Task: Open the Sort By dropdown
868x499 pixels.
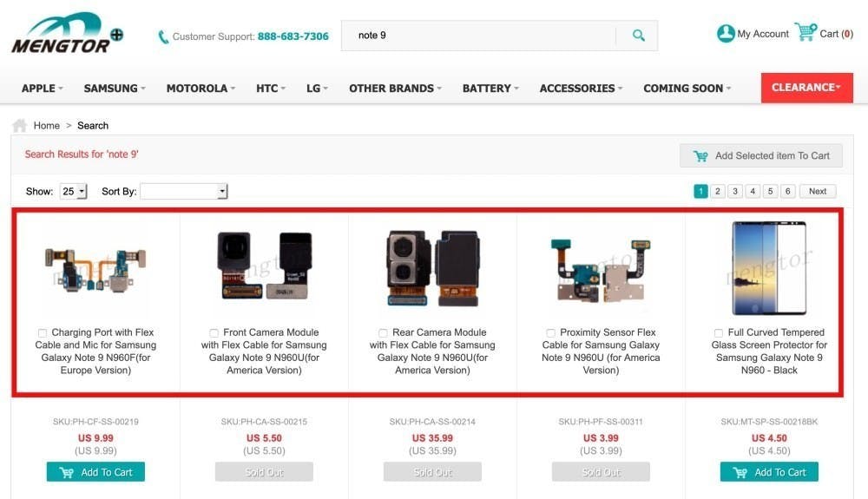Action: tap(183, 192)
